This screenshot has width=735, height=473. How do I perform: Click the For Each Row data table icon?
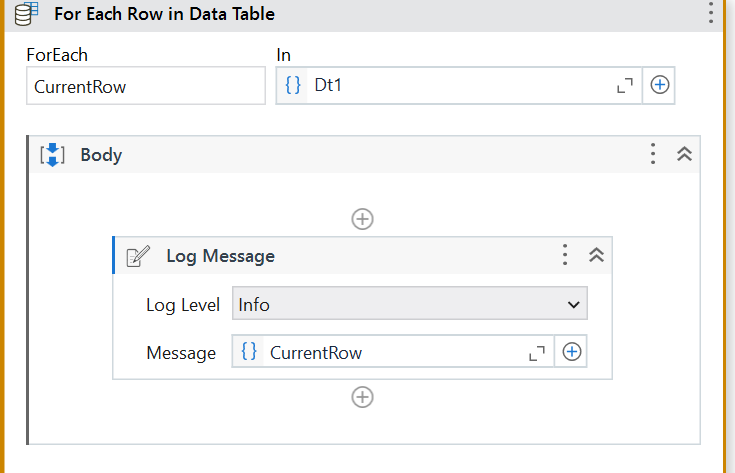26,13
